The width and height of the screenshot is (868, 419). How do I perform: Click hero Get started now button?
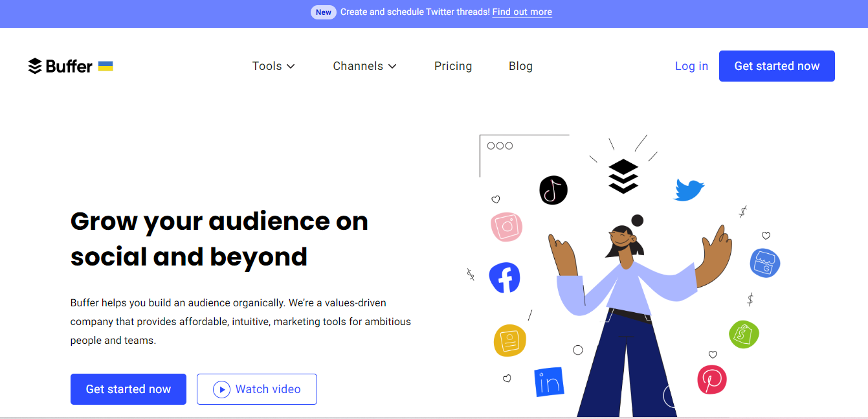point(128,389)
